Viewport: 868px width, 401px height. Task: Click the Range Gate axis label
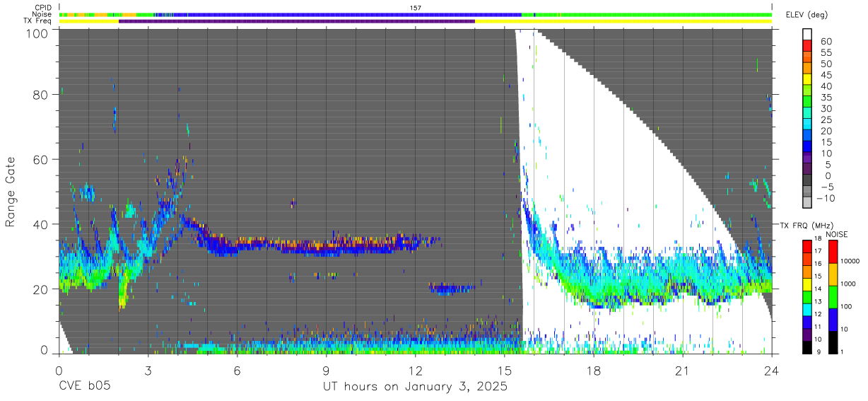[11, 192]
